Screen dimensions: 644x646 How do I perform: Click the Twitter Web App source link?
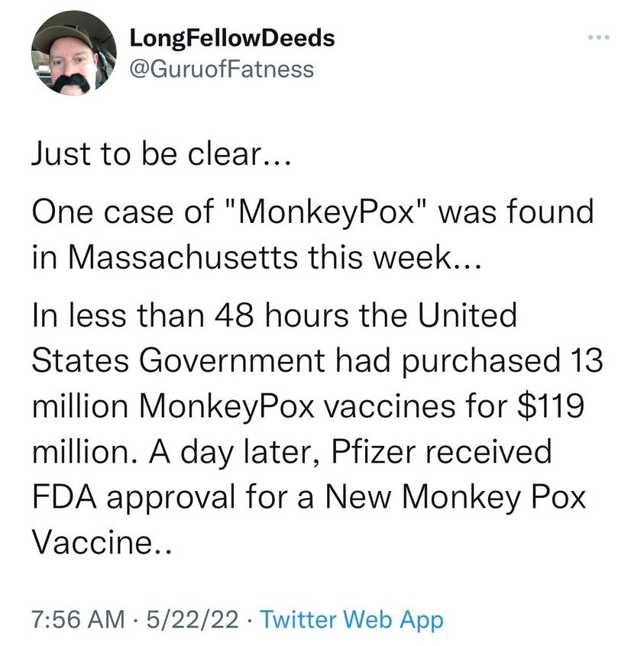coord(351,619)
